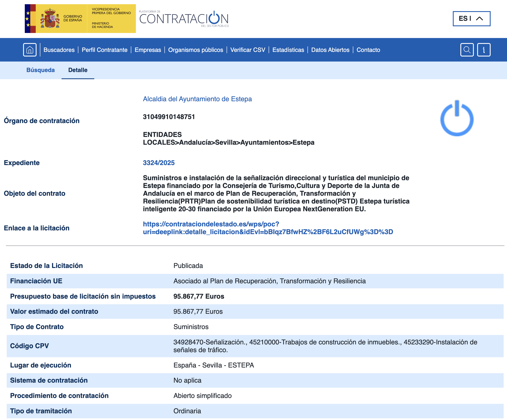Open Alcaldia del Ayuntamiento de Estepa link
Screen dimensions: 507x420
coord(197,99)
